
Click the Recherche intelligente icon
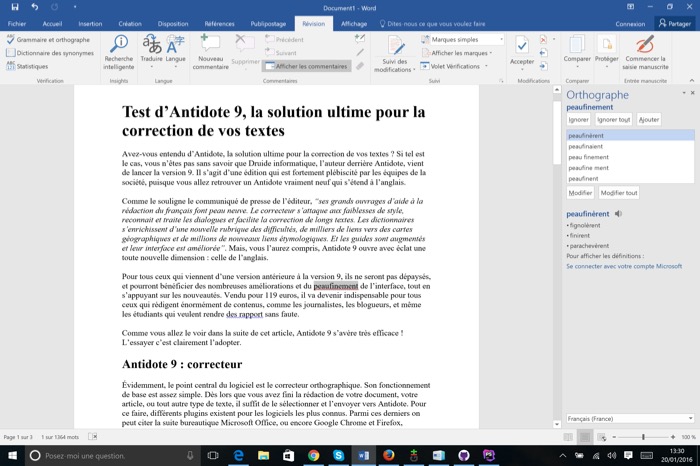click(119, 45)
